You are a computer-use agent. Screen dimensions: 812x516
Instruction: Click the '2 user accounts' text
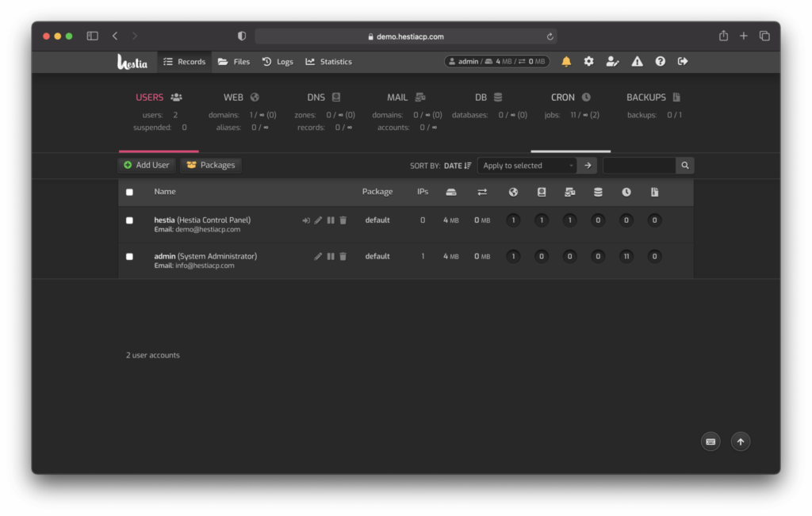click(153, 355)
